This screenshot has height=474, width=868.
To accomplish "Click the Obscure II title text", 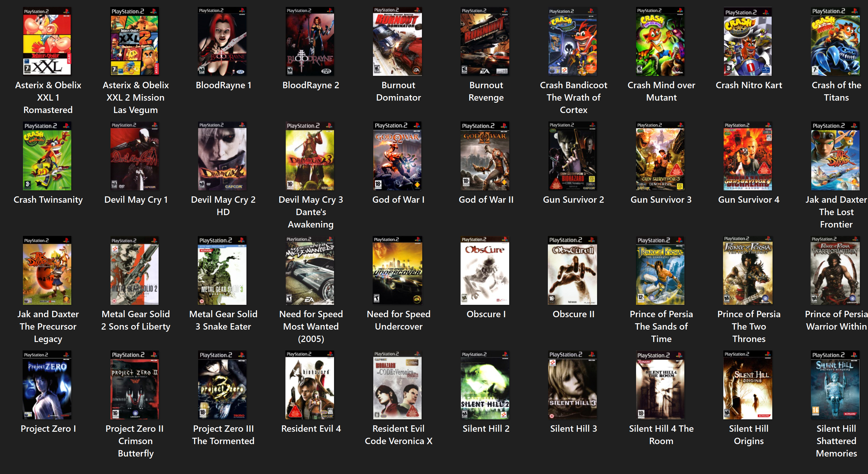I will point(574,314).
